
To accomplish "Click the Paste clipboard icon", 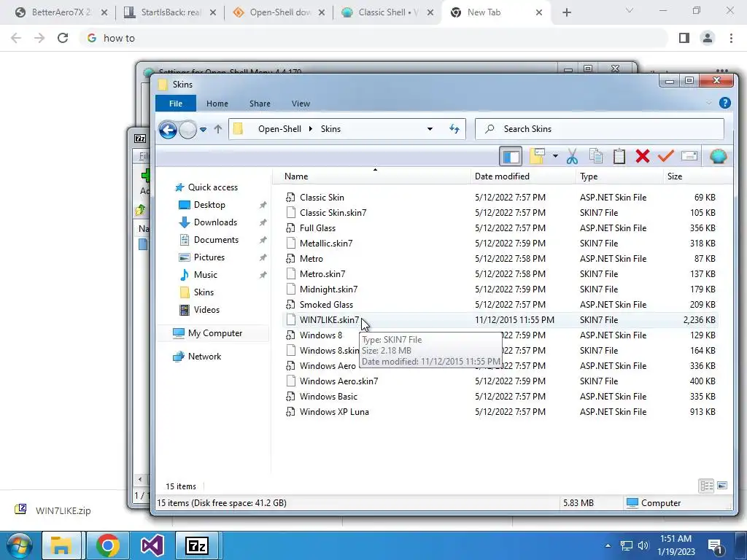I will (619, 156).
